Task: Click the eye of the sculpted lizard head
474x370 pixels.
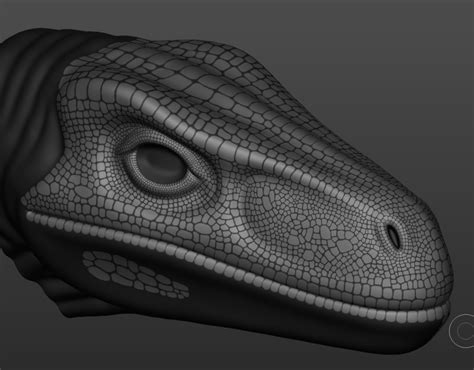Action: pos(161,164)
